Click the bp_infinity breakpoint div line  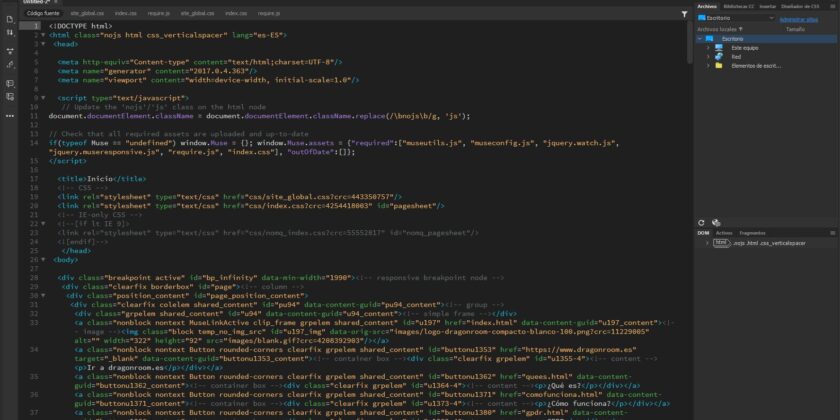[281, 278]
